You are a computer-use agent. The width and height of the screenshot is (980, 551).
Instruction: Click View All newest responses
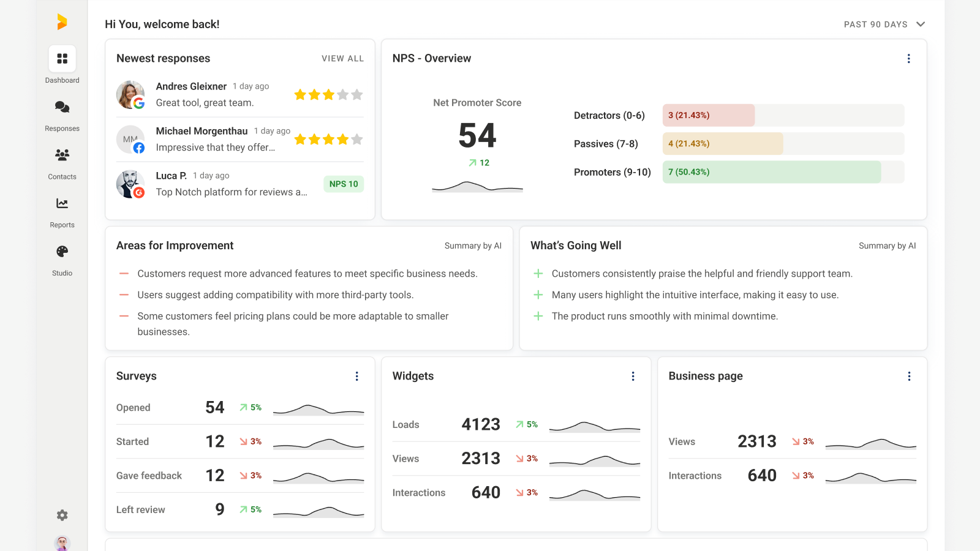[x=342, y=59]
